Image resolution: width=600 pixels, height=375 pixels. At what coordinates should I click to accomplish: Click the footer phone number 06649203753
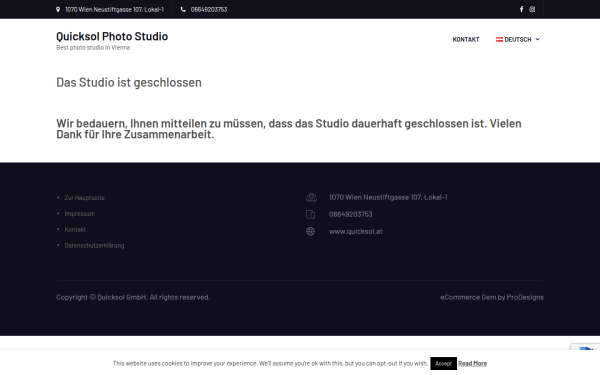point(351,214)
